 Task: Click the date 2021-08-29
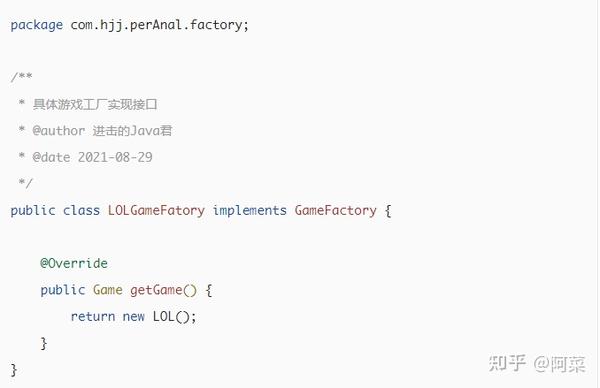[115, 157]
